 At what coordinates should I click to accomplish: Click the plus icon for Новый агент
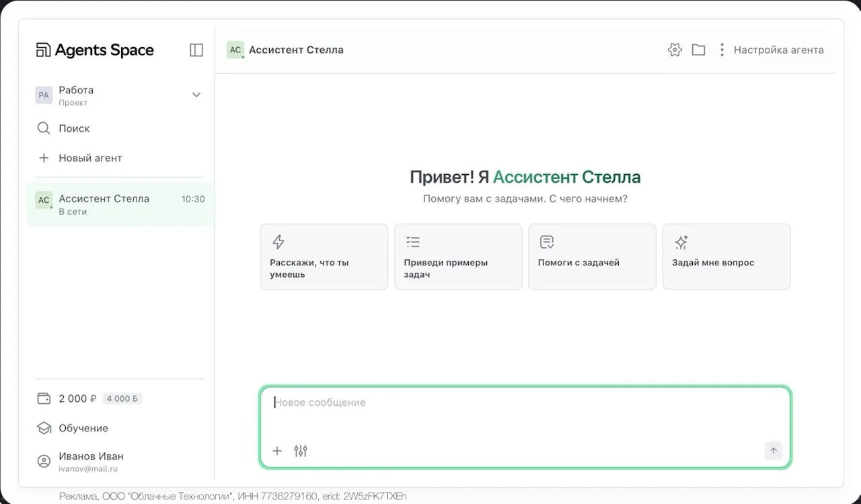click(x=44, y=158)
